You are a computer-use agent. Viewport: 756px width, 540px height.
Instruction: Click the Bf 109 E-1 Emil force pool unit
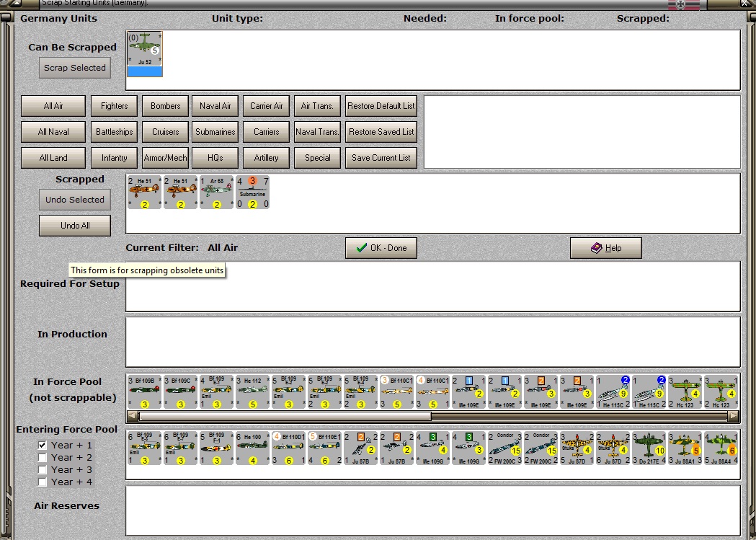click(216, 392)
